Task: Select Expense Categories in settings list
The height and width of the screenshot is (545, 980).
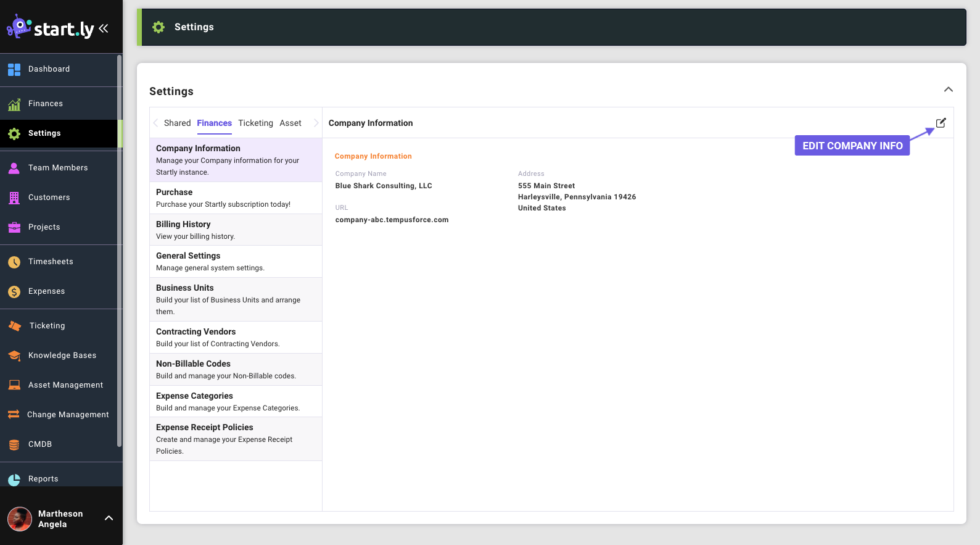Action: [x=236, y=401]
